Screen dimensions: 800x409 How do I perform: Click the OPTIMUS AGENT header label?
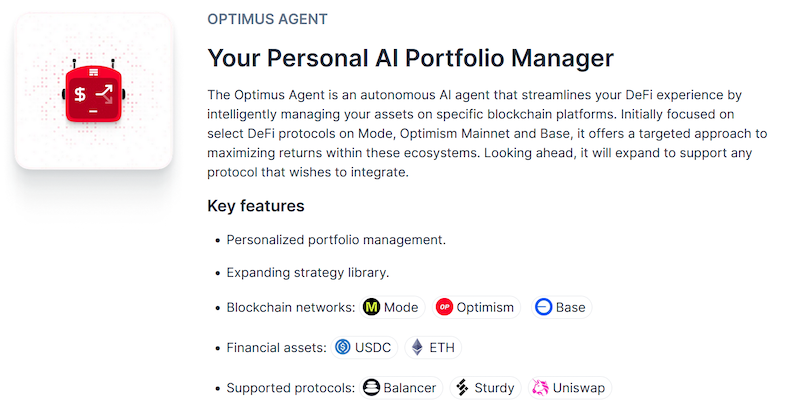pyautogui.click(x=267, y=19)
